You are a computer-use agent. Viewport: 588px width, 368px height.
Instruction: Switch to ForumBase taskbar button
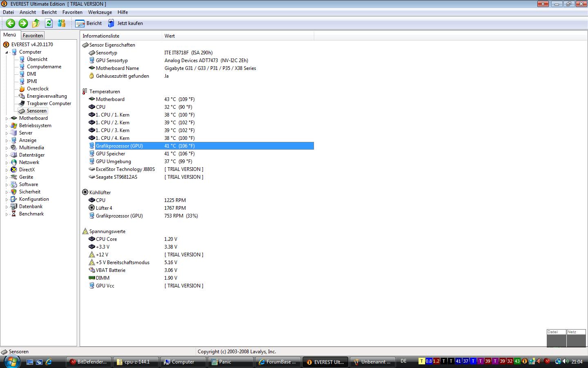(278, 362)
